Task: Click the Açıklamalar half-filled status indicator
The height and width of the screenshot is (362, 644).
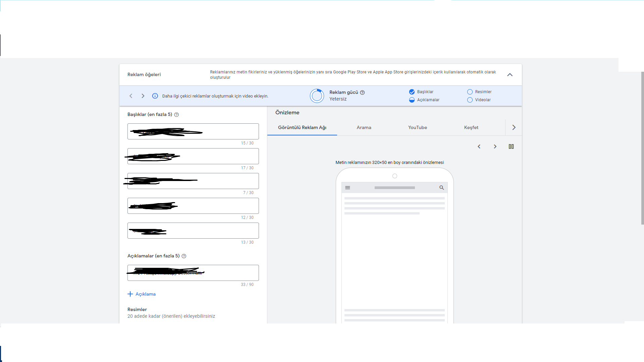Action: 412,100
